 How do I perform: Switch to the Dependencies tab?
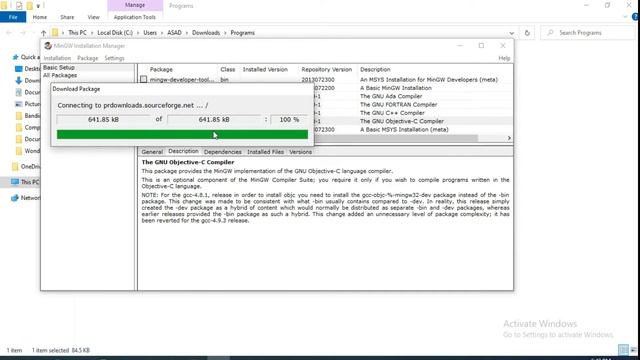222,152
